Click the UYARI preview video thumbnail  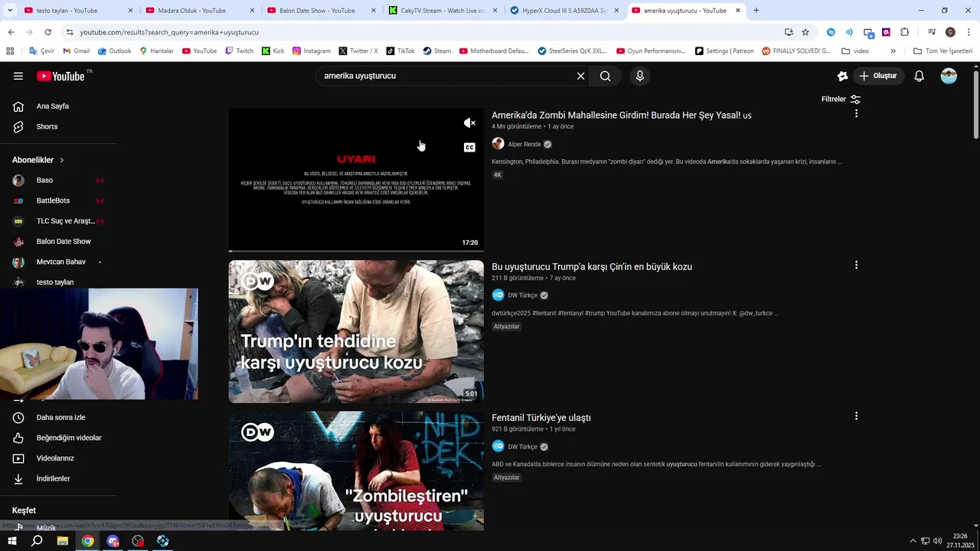[356, 180]
